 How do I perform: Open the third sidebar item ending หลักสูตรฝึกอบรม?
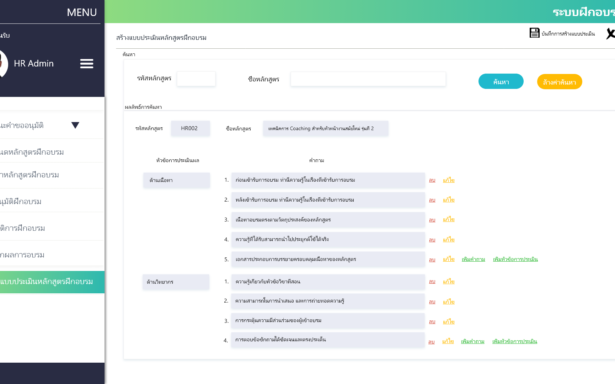29,175
